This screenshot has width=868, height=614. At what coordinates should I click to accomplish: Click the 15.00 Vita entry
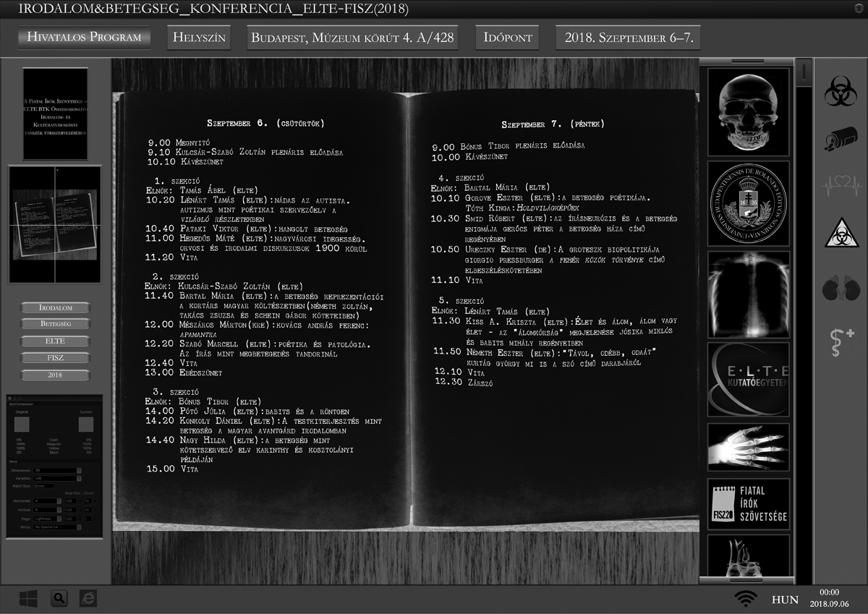171,469
